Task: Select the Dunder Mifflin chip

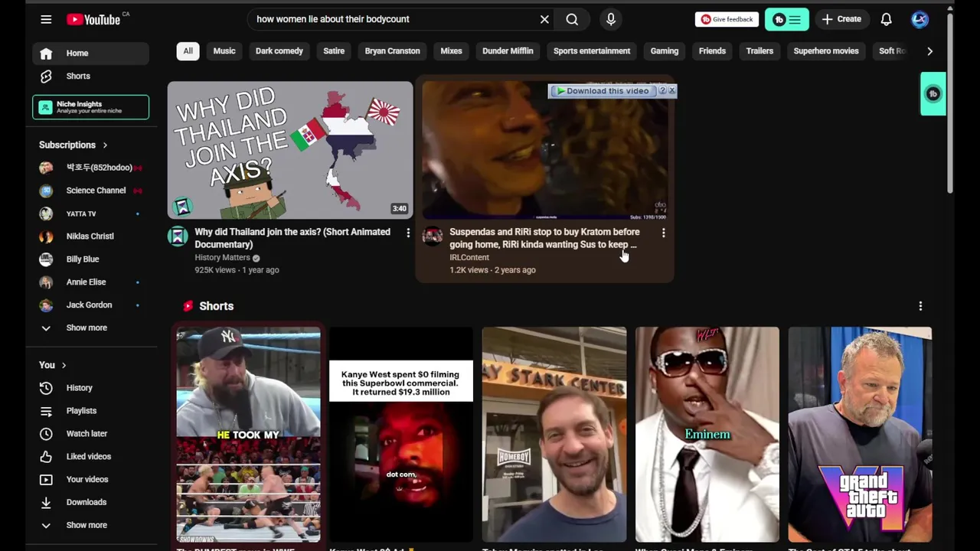Action: (508, 51)
